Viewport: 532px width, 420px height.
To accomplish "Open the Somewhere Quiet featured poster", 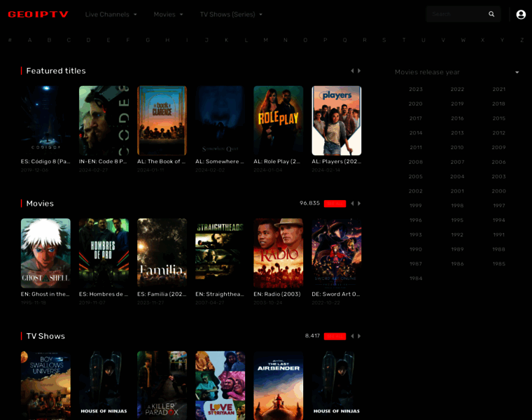I will tap(220, 120).
